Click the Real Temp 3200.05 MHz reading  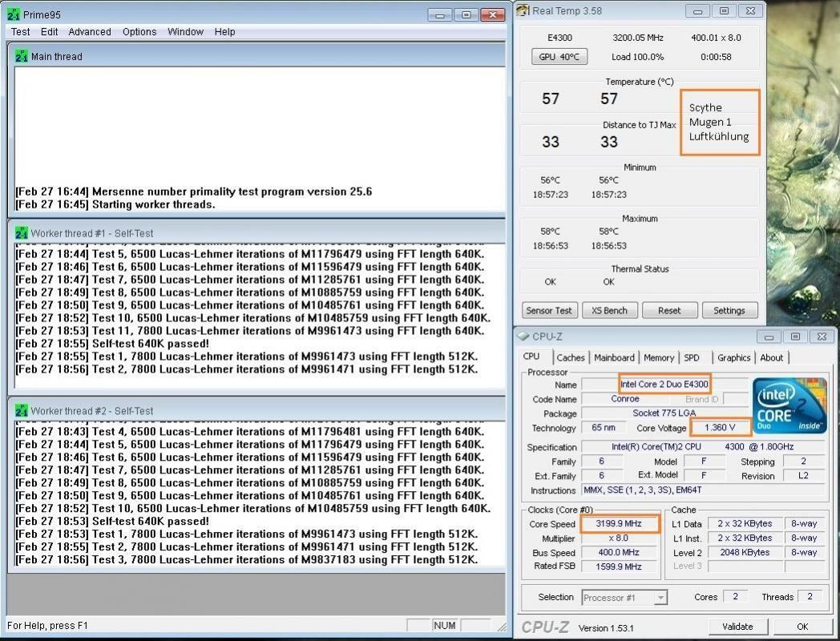[638, 38]
